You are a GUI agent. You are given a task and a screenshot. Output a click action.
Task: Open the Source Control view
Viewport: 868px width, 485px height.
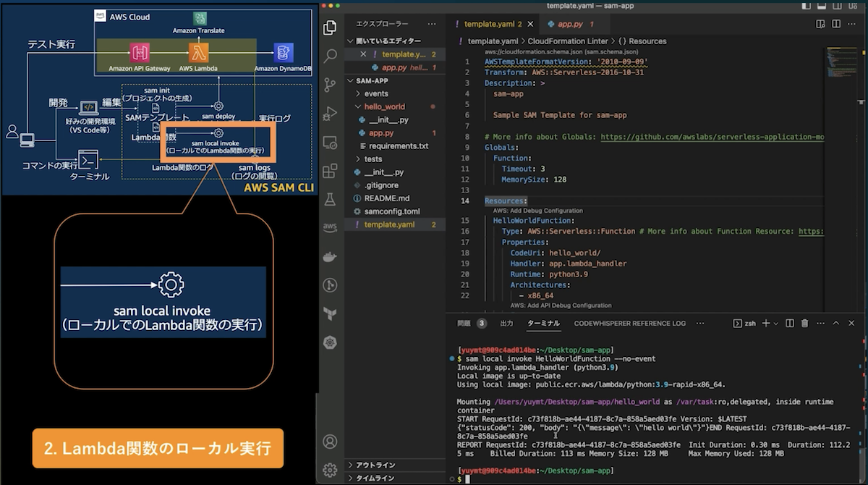click(x=331, y=84)
